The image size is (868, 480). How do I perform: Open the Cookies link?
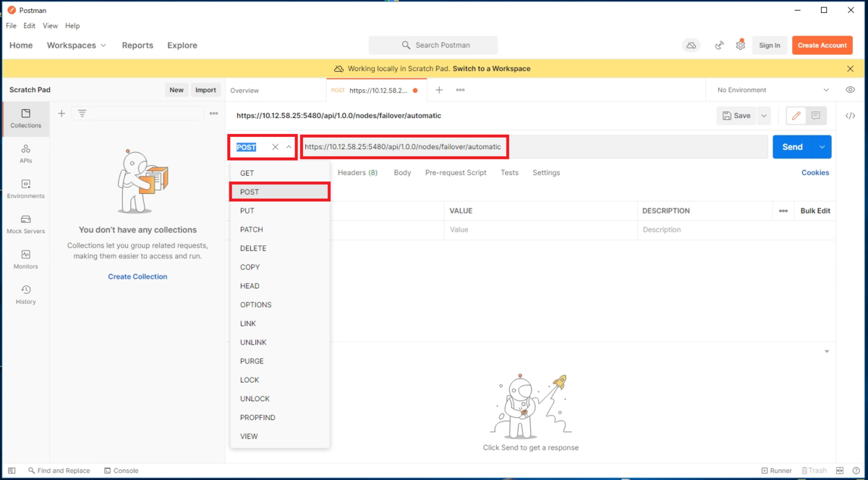tap(815, 173)
